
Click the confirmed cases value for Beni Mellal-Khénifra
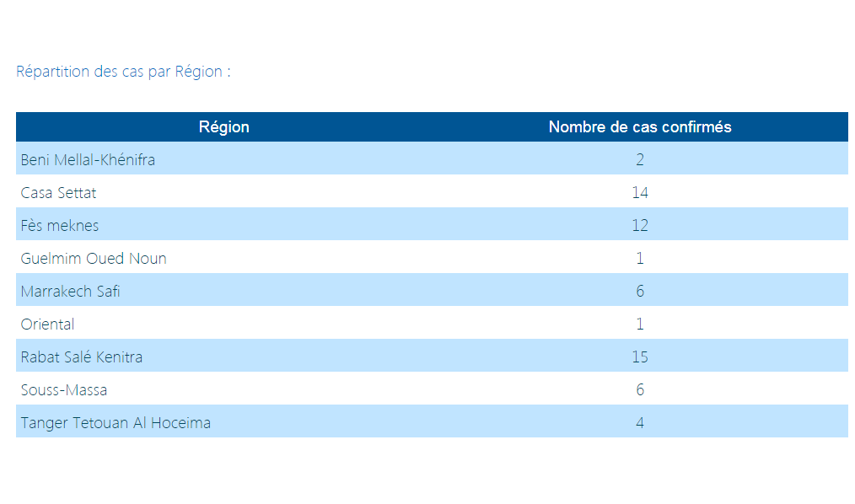639,160
